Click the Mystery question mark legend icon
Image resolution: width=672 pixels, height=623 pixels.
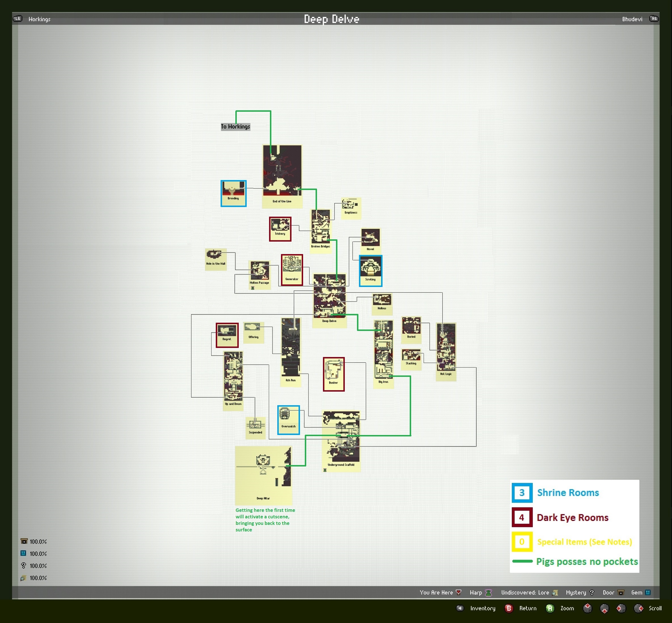point(592,593)
